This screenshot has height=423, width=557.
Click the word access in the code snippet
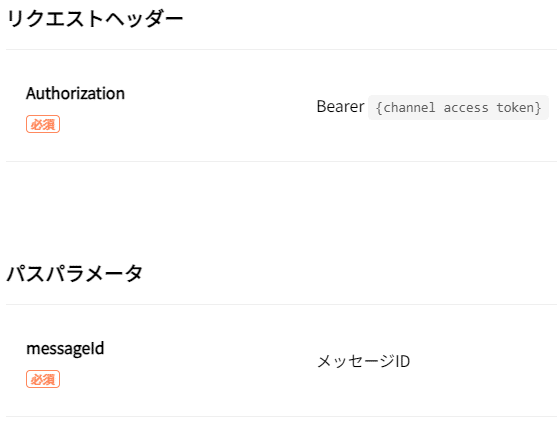[466, 108]
